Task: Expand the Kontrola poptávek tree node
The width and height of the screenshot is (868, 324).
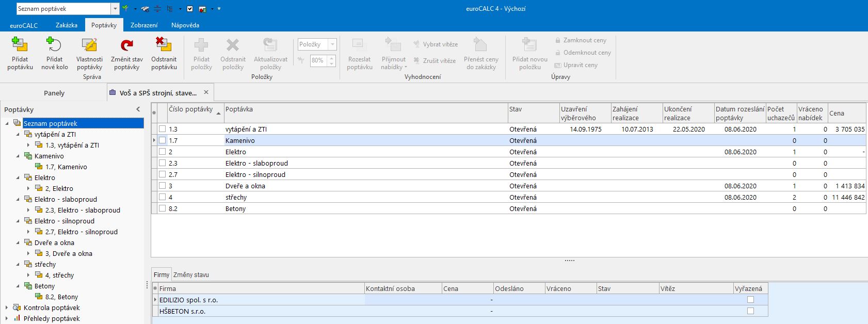Action: click(x=7, y=307)
